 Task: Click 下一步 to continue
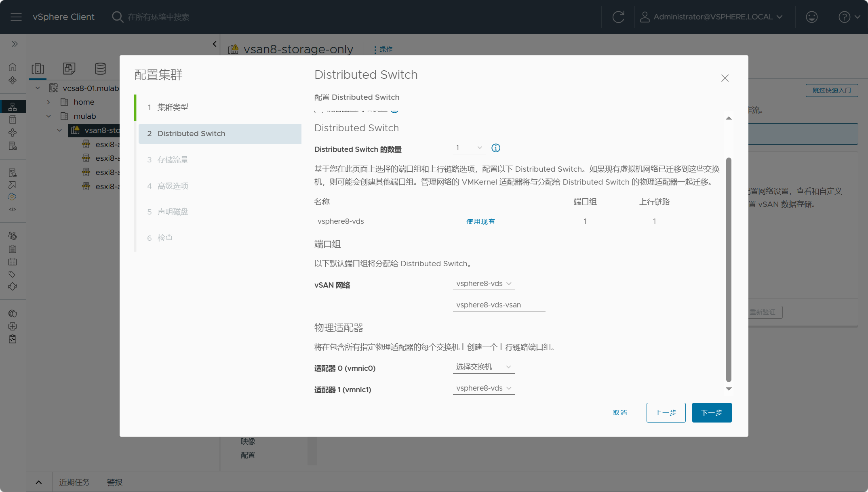pyautogui.click(x=712, y=413)
